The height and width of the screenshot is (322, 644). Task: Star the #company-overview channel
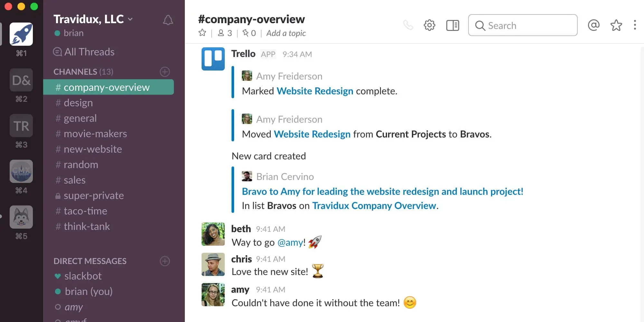(x=203, y=33)
